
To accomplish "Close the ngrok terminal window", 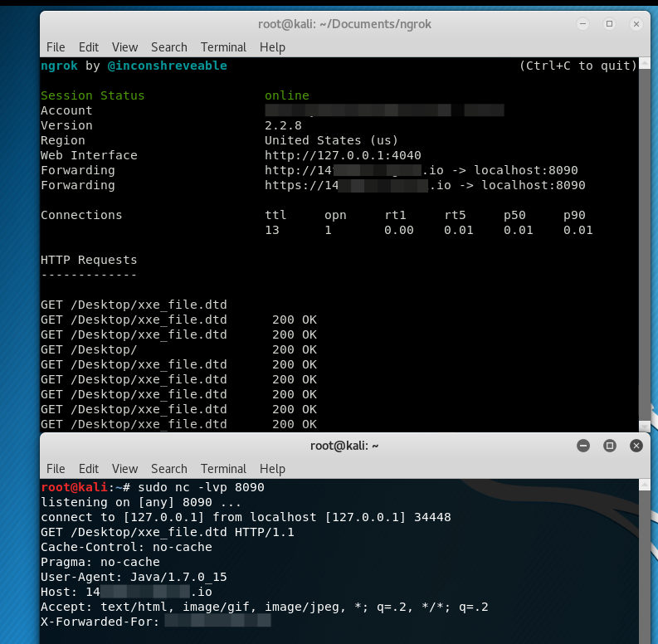I will pyautogui.click(x=636, y=24).
